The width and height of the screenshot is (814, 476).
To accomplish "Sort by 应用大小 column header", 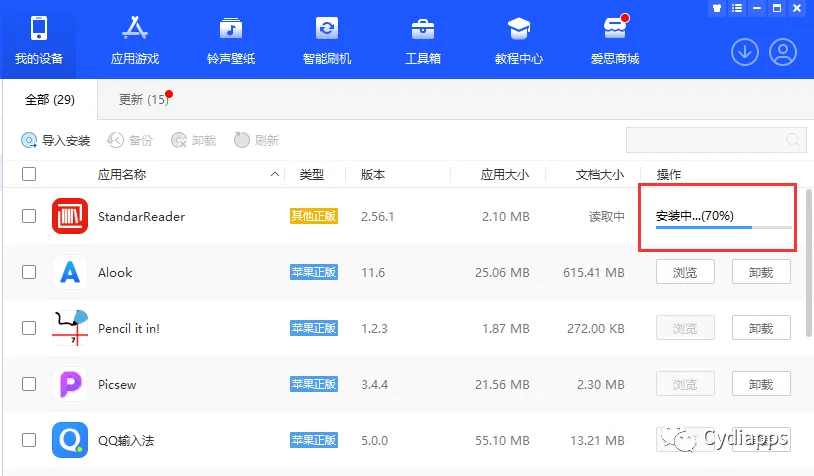I will coord(505,174).
